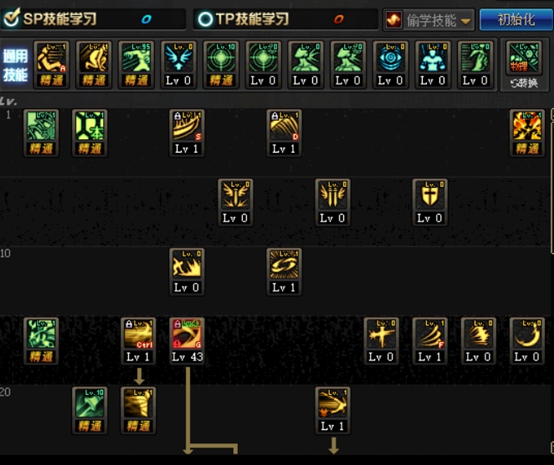Toggle the 物理 转换 switch icon
Screen dimensions: 554x465
pos(524,66)
